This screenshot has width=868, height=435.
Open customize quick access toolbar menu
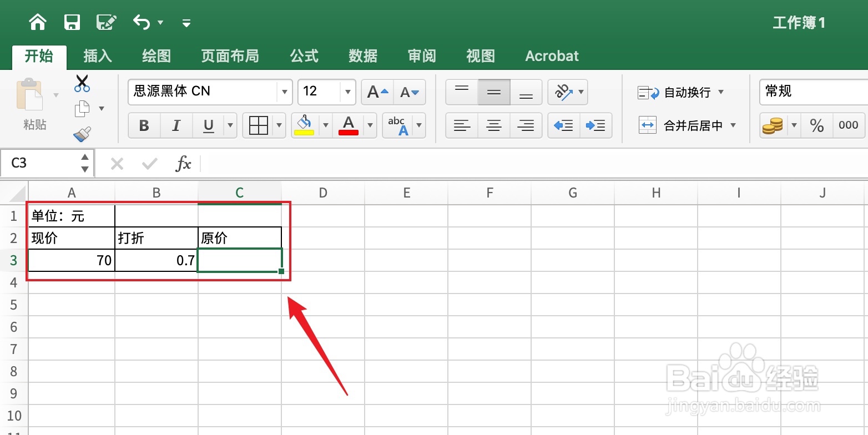pos(186,23)
